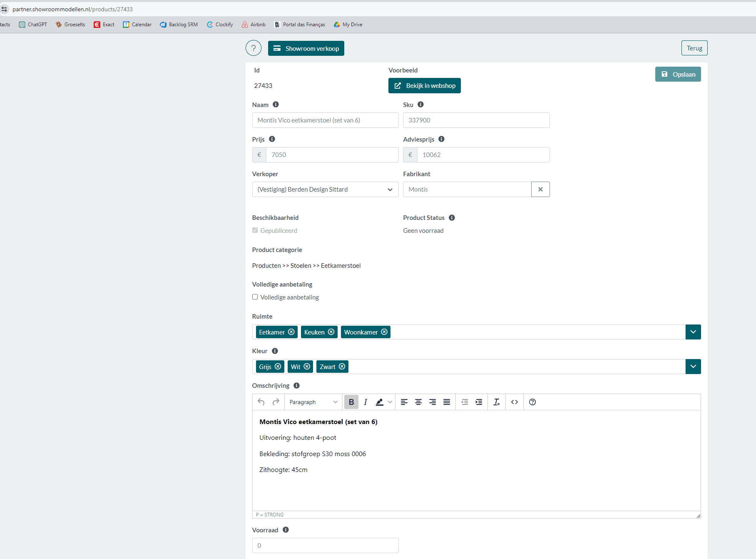Click the Voorraad input field
The height and width of the screenshot is (559, 756).
[x=325, y=545]
